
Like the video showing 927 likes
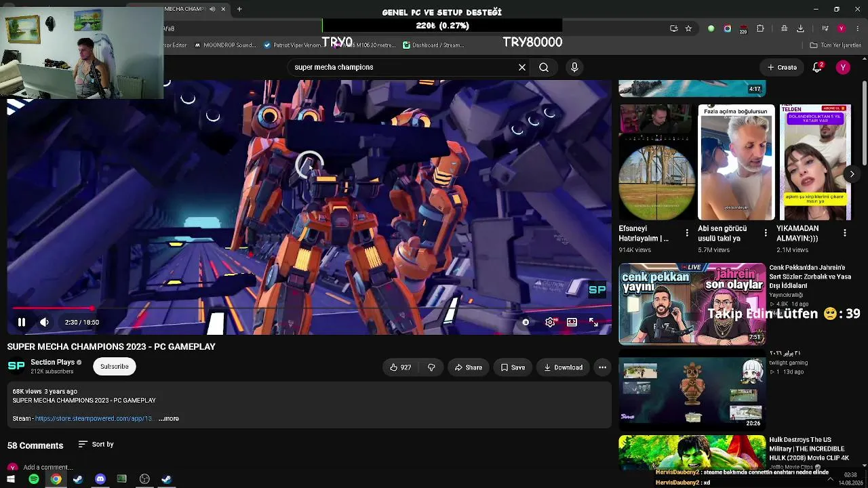(400, 367)
